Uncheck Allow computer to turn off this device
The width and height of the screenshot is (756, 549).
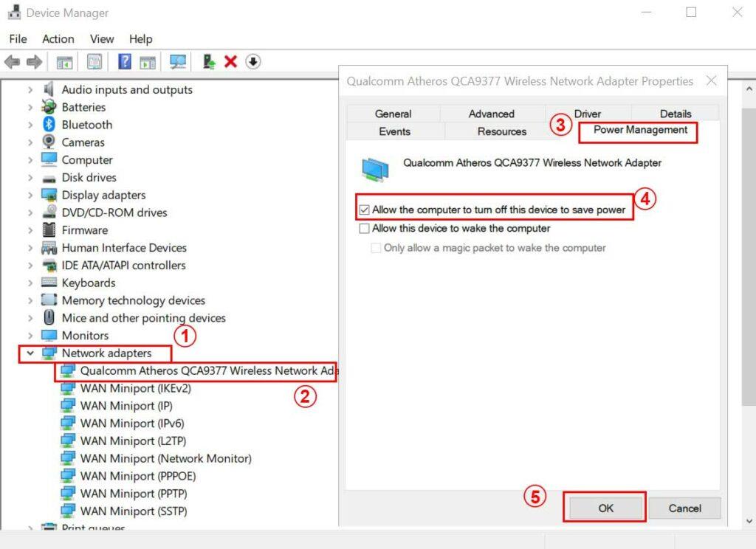tap(364, 210)
